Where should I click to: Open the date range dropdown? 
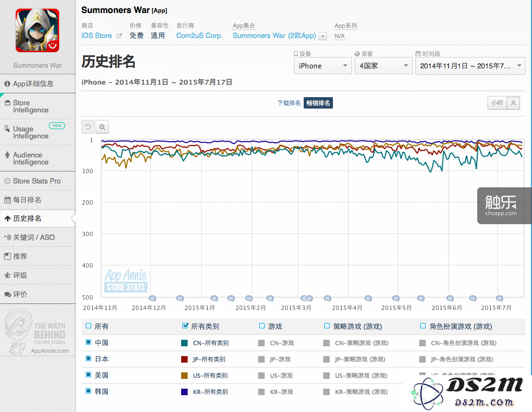click(470, 66)
